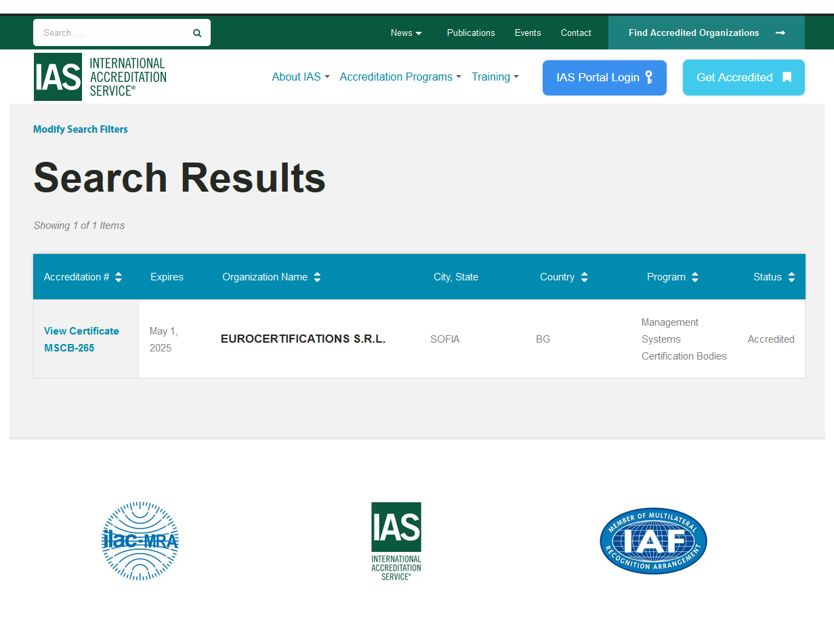
Task: Click the IAS logo in header
Action: 100,77
